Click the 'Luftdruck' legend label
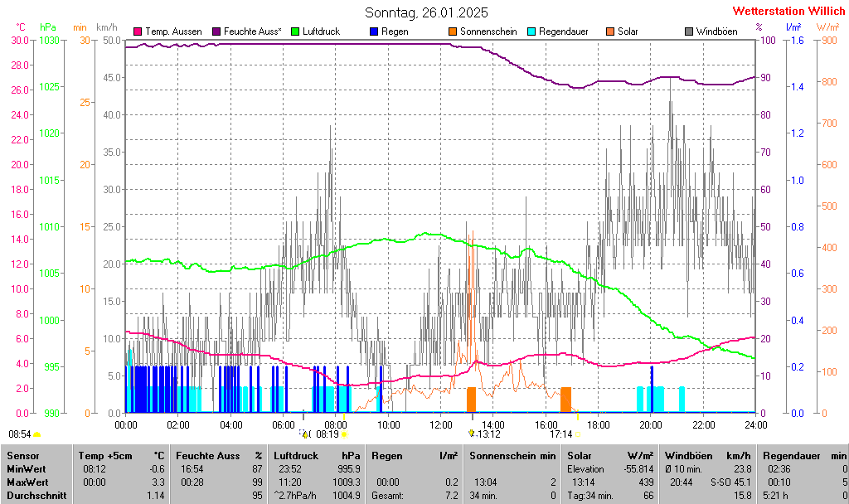 tap(321, 31)
